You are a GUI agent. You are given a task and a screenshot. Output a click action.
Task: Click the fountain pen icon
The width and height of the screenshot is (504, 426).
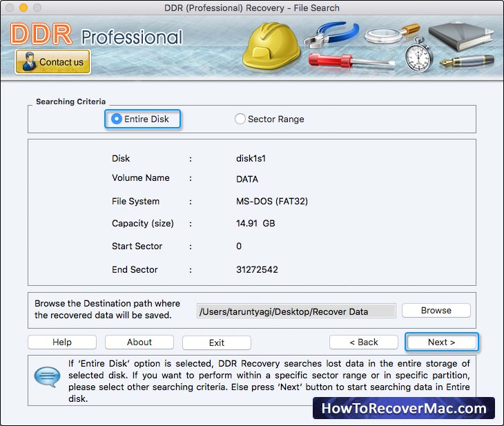(x=467, y=61)
